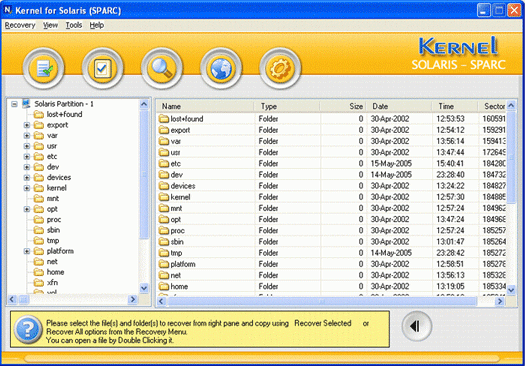Sort by the Name column header
The height and width of the screenshot is (366, 525).
tap(205, 106)
